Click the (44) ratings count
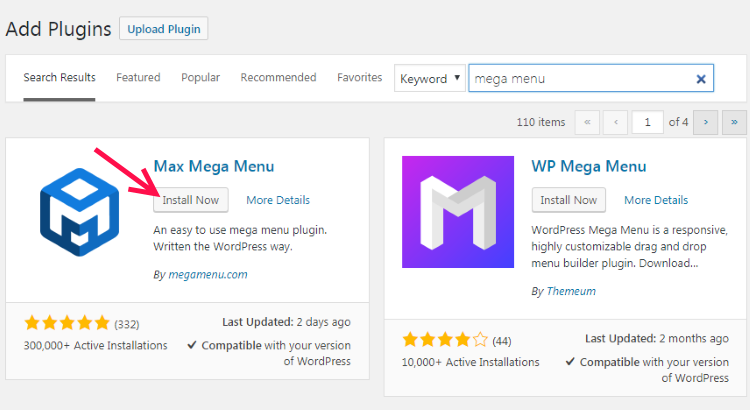 coord(502,341)
